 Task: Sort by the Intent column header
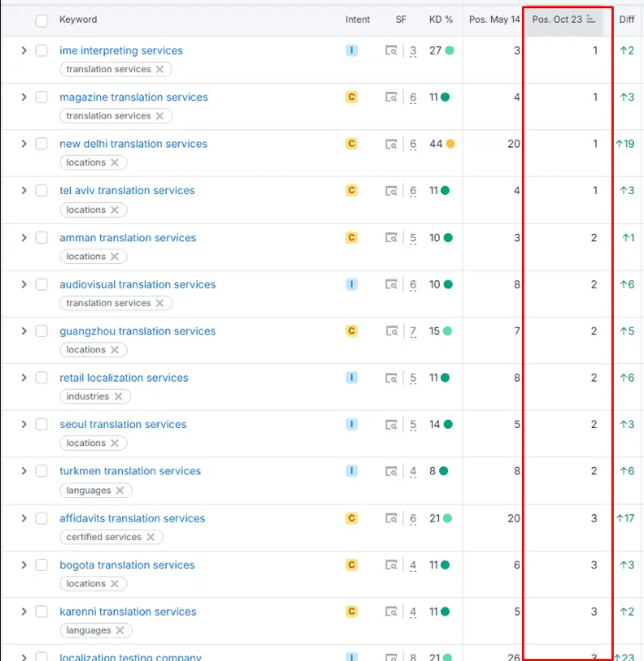click(357, 19)
